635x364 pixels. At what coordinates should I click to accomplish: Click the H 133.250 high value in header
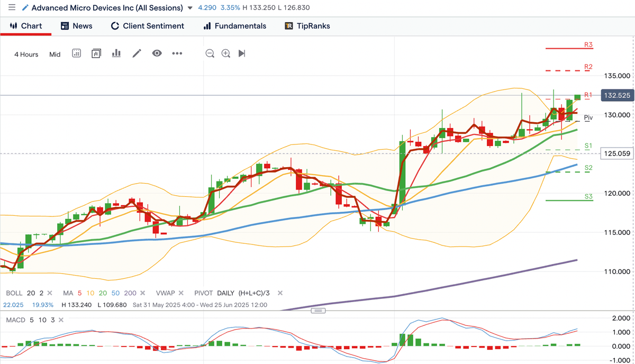coord(258,8)
